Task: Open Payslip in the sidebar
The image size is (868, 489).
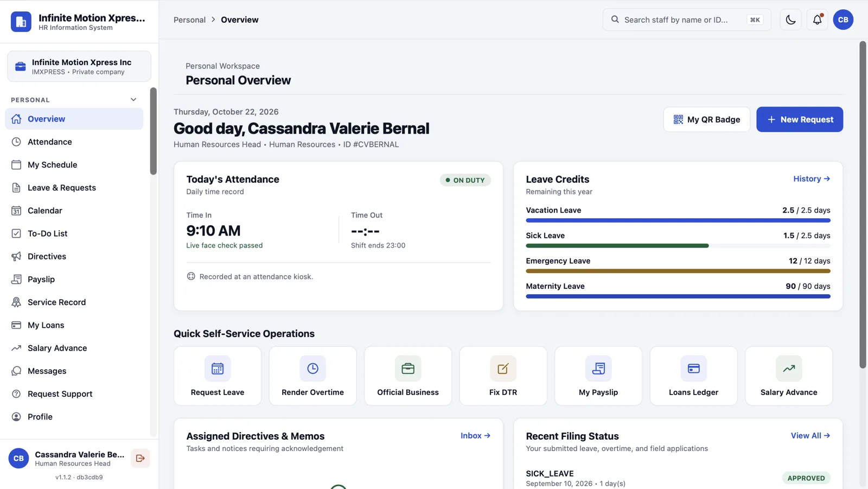Action: click(74, 279)
